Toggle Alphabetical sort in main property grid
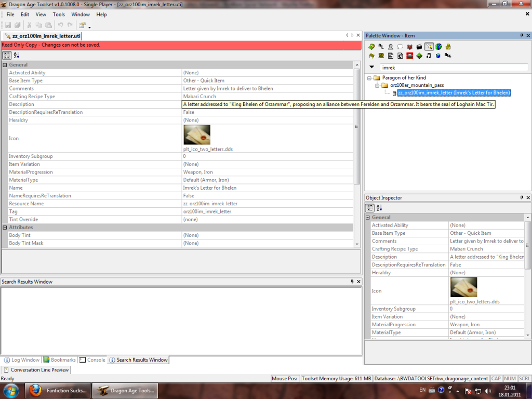 point(16,55)
